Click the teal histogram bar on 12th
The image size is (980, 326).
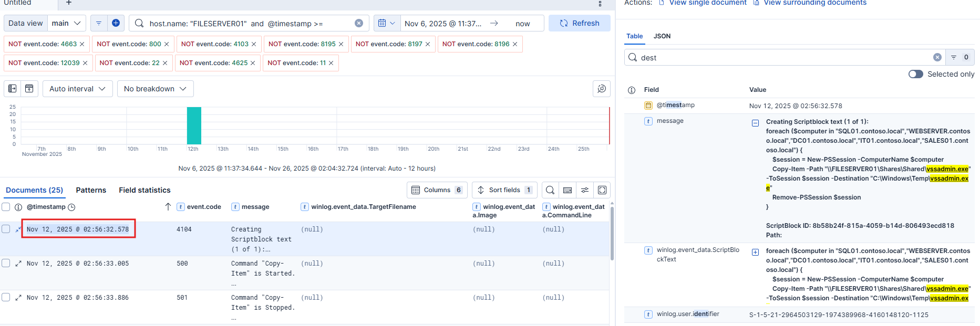pos(194,125)
